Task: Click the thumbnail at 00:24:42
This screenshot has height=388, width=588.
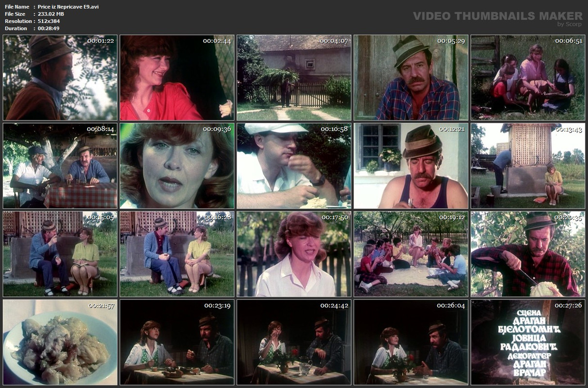Action: click(294, 342)
